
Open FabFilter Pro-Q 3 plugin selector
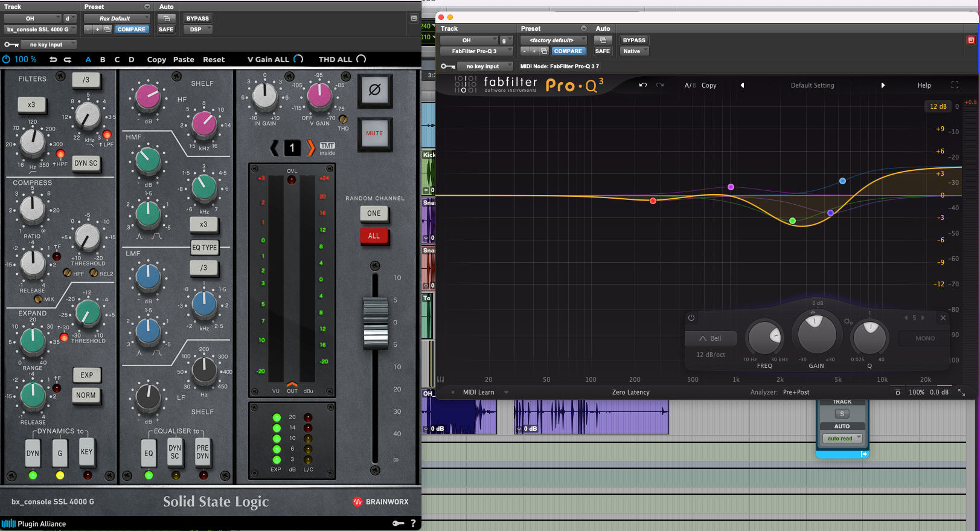click(477, 51)
